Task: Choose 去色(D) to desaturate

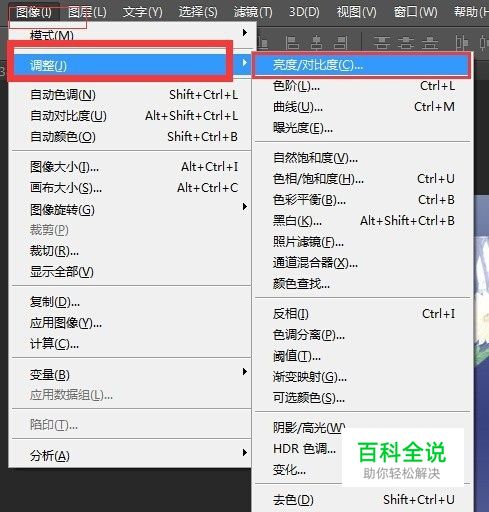Action: 362,500
